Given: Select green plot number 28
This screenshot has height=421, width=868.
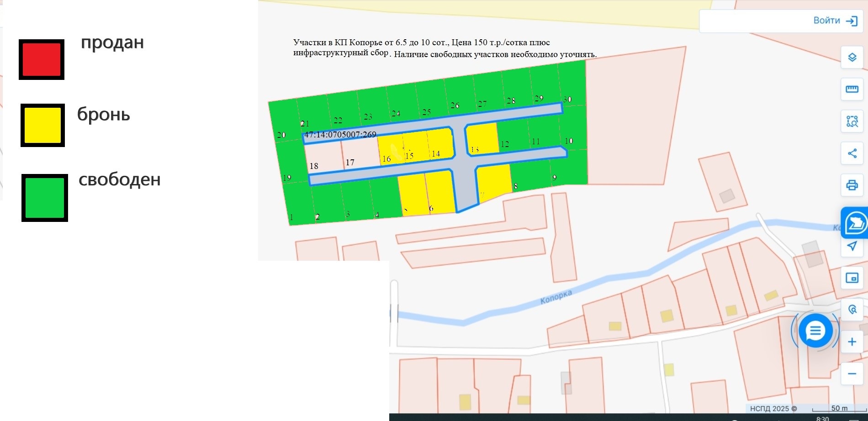Looking at the screenshot, I should point(517,88).
